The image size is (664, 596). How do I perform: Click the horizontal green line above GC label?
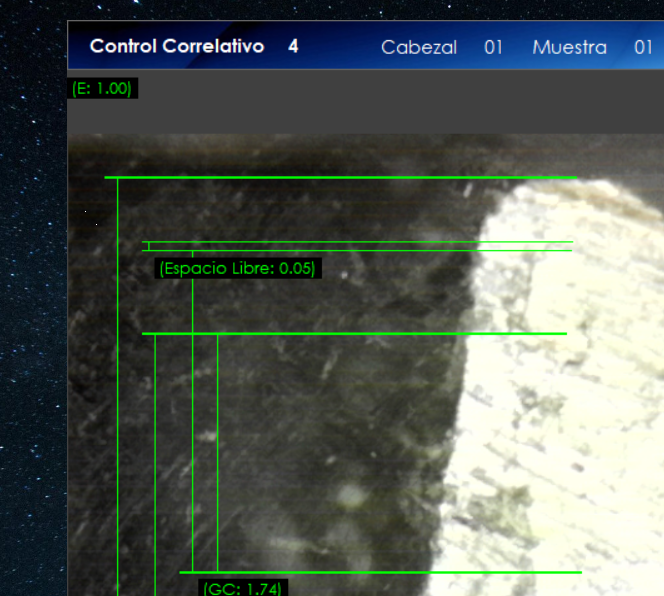click(x=380, y=572)
